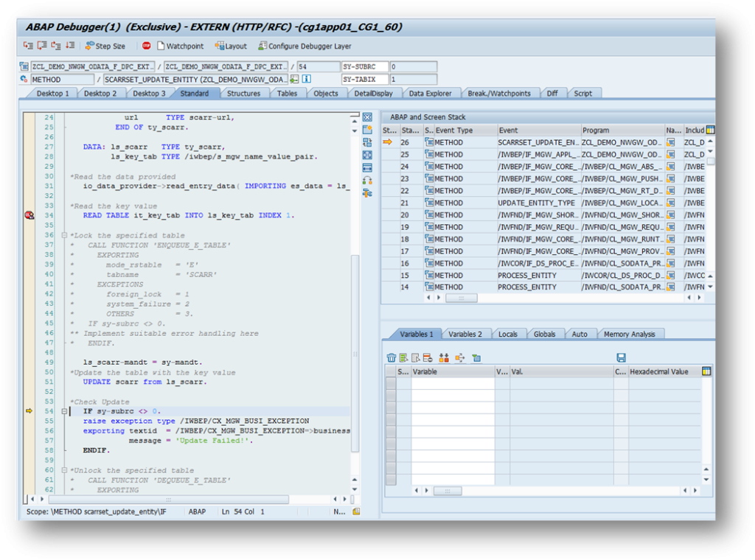
Task: Click the swap tool icon beside editor
Action: pos(367,193)
